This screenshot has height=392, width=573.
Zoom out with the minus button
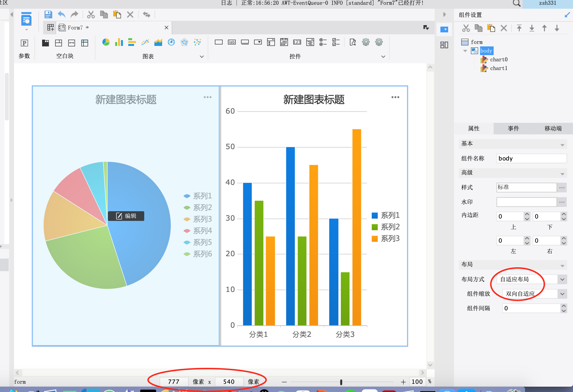(284, 382)
